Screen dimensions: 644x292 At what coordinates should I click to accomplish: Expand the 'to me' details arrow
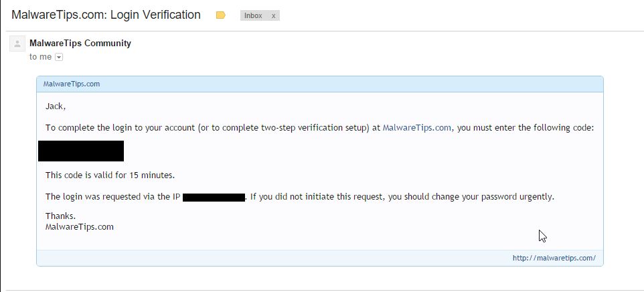[x=59, y=58]
